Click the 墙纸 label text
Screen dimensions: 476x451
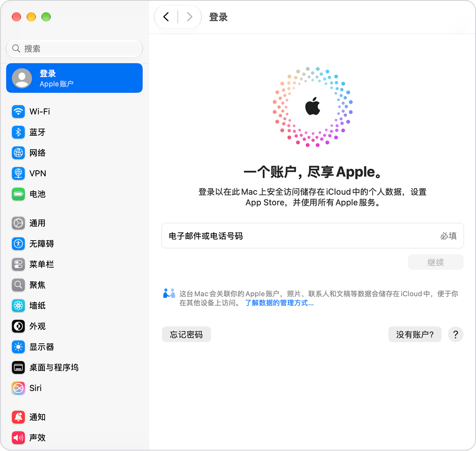click(37, 306)
